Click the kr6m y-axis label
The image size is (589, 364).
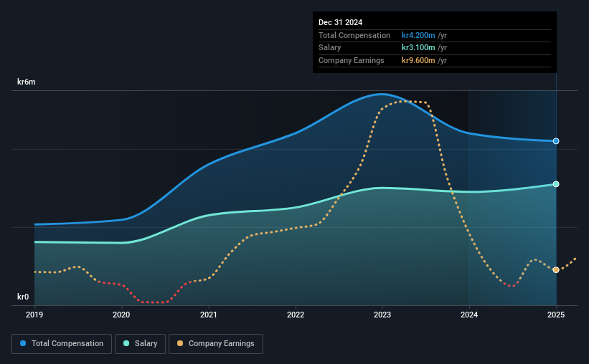coord(27,82)
